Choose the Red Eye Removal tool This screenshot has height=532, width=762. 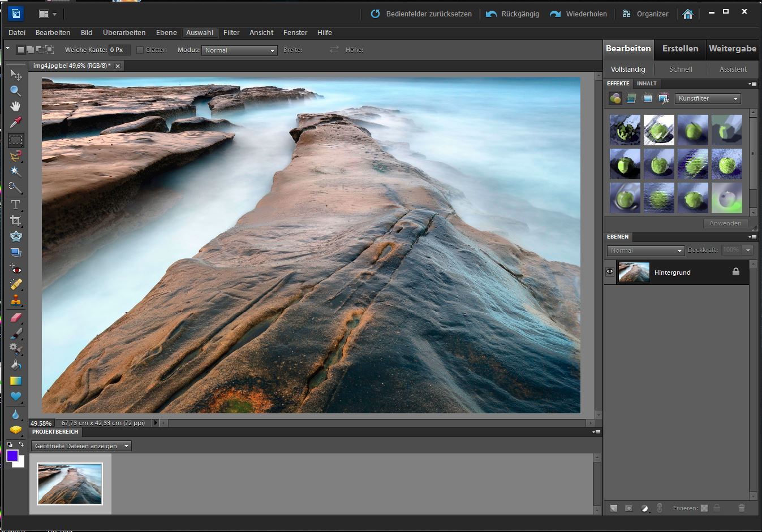[15, 269]
